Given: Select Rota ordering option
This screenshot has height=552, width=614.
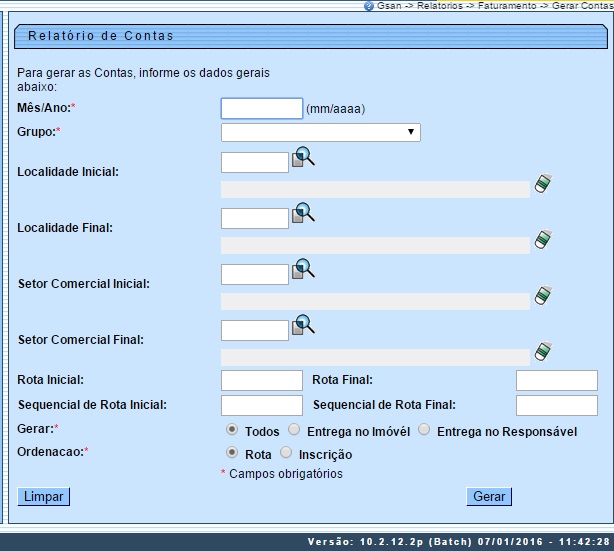Looking at the screenshot, I should [232, 453].
